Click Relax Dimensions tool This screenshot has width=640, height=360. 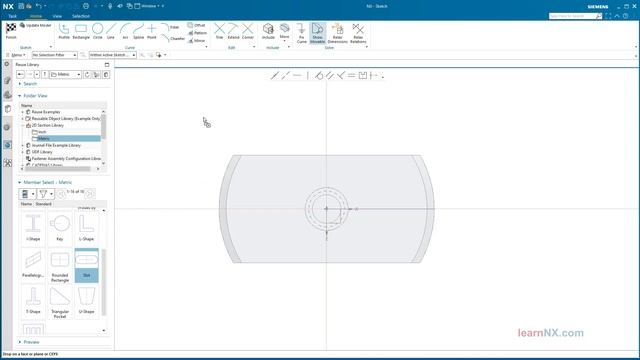coord(338,33)
